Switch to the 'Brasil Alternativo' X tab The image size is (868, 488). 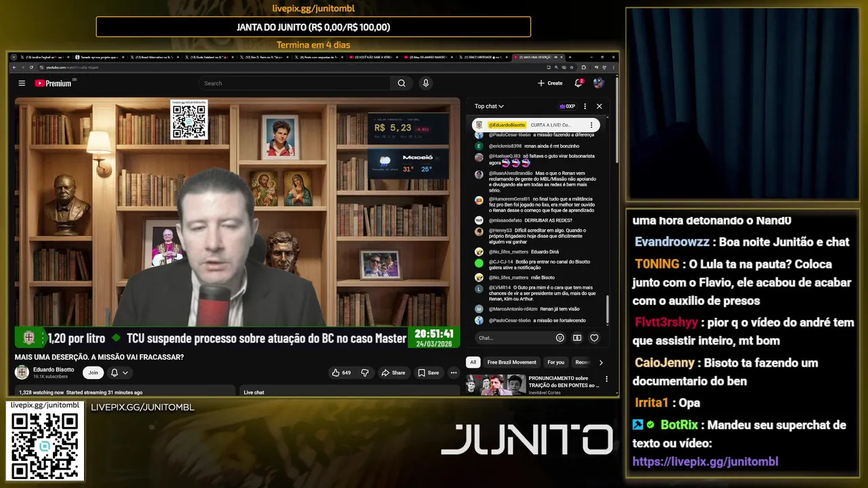[x=153, y=58]
